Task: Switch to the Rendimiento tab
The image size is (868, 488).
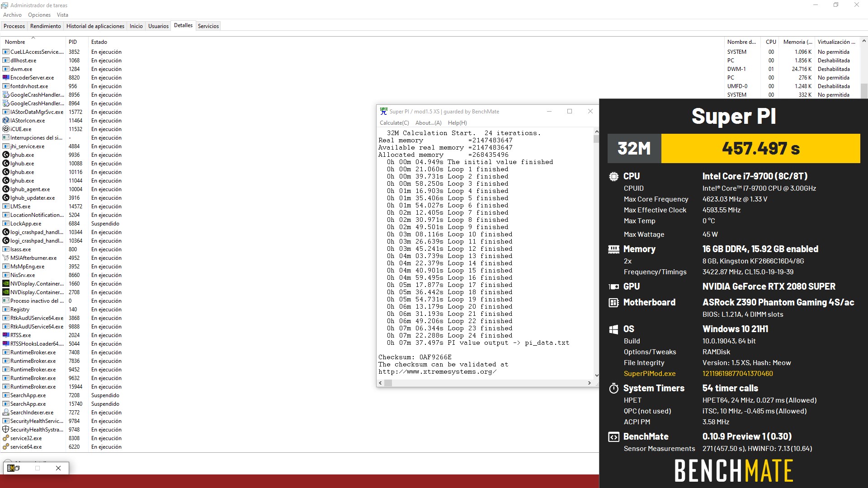Action: click(46, 26)
